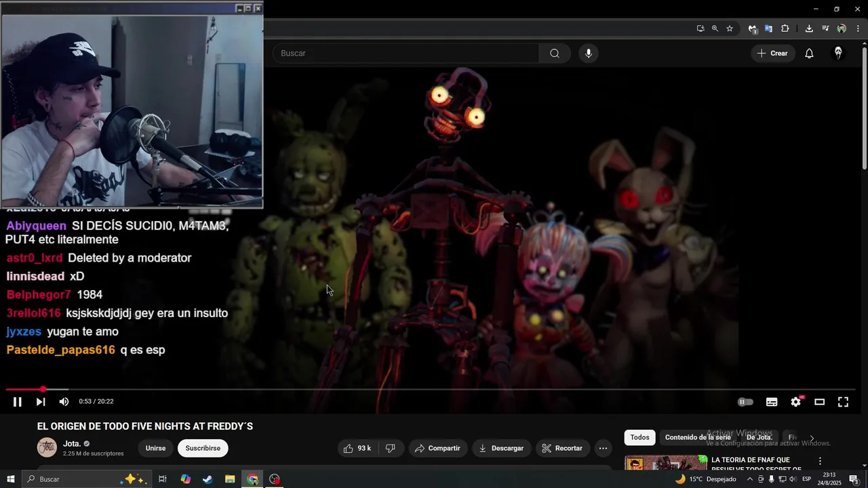This screenshot has width=868, height=488.
Task: Open the Chrome three-dot menu
Action: (x=858, y=28)
